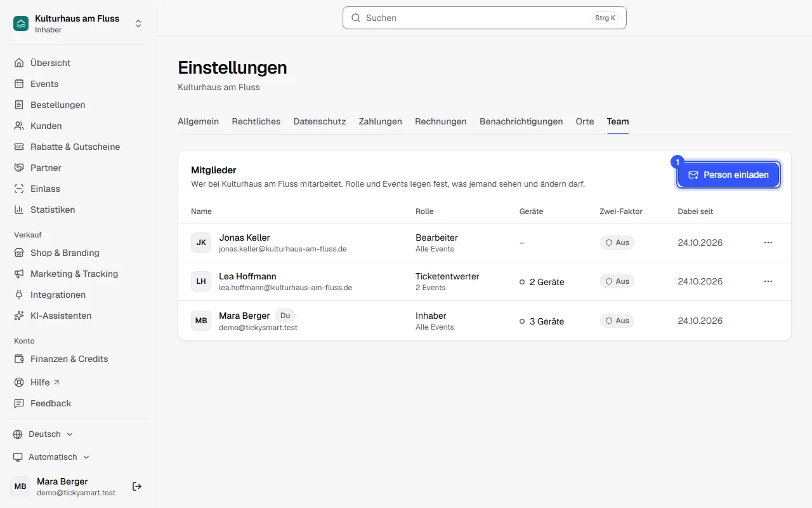Click the Person einladen button
This screenshot has height=508, width=812.
coord(728,175)
